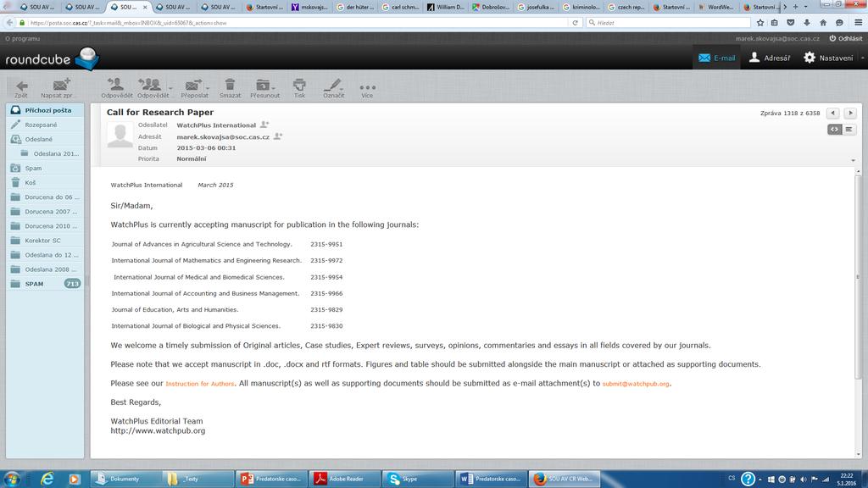Open Pocket from the Firefox toolbar
Viewport: 868px width, 488px height.
coord(791,23)
